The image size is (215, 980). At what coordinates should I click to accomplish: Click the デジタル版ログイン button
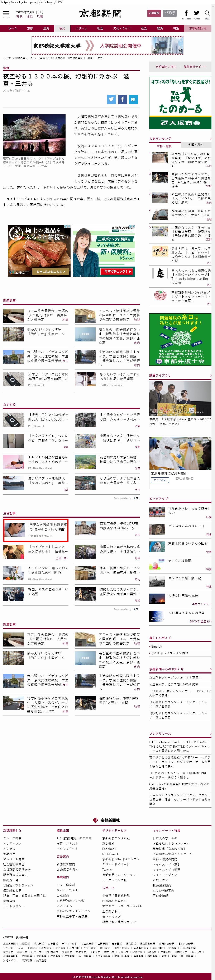pos(170,13)
